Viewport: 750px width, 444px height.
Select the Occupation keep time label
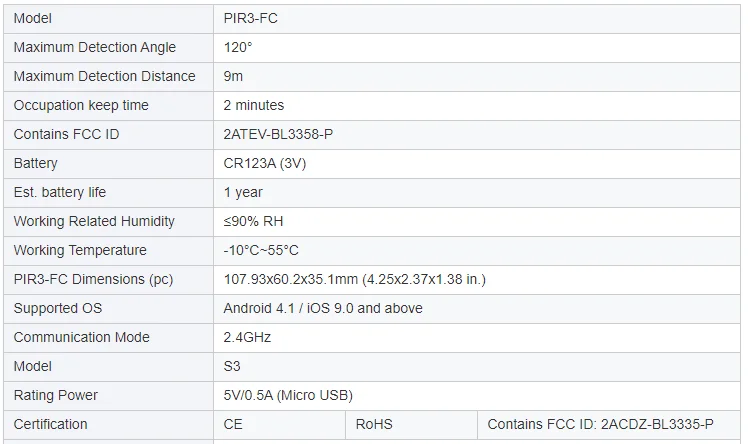[81, 105]
